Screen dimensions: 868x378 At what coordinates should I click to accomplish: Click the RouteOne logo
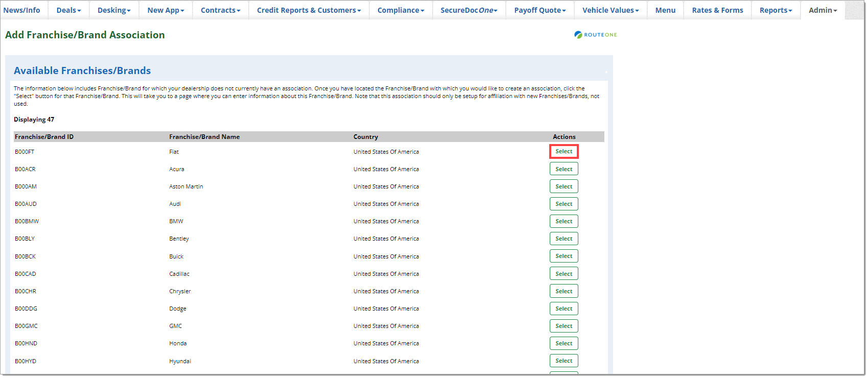click(596, 35)
